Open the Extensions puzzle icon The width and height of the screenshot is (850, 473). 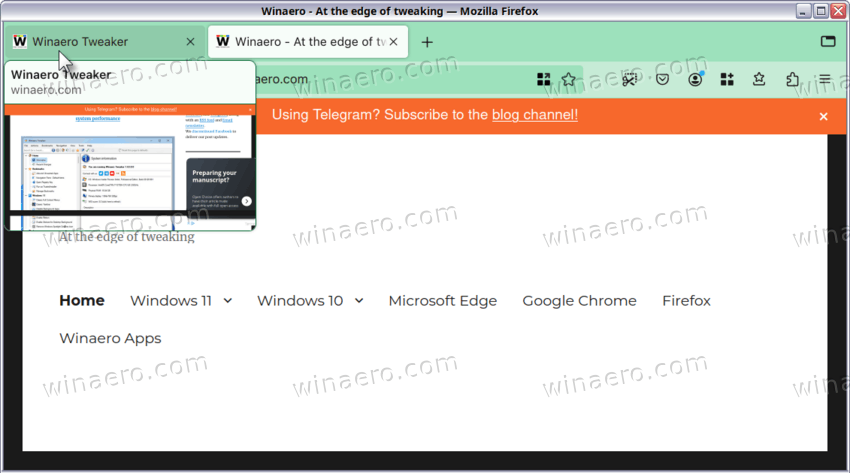pyautogui.click(x=792, y=80)
